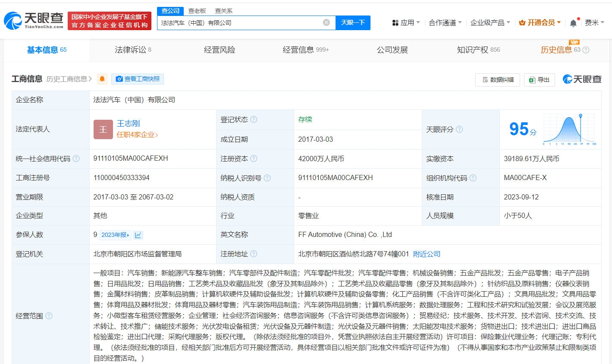Clear the search box text
Image resolution: width=612 pixels, height=364 pixels.
coord(326,22)
